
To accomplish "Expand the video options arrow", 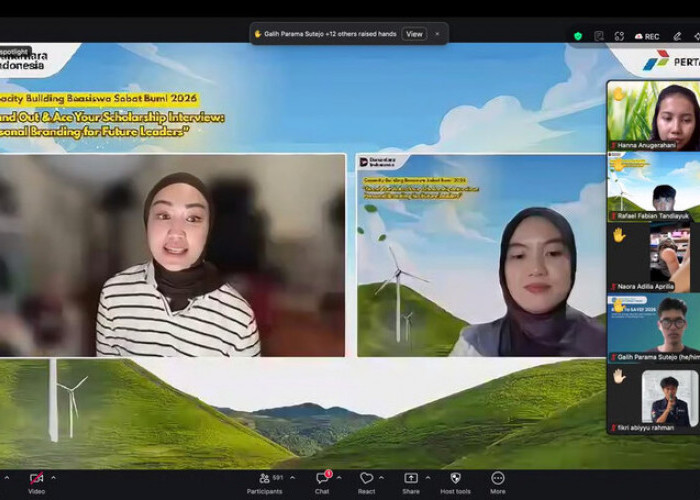I will (x=54, y=478).
